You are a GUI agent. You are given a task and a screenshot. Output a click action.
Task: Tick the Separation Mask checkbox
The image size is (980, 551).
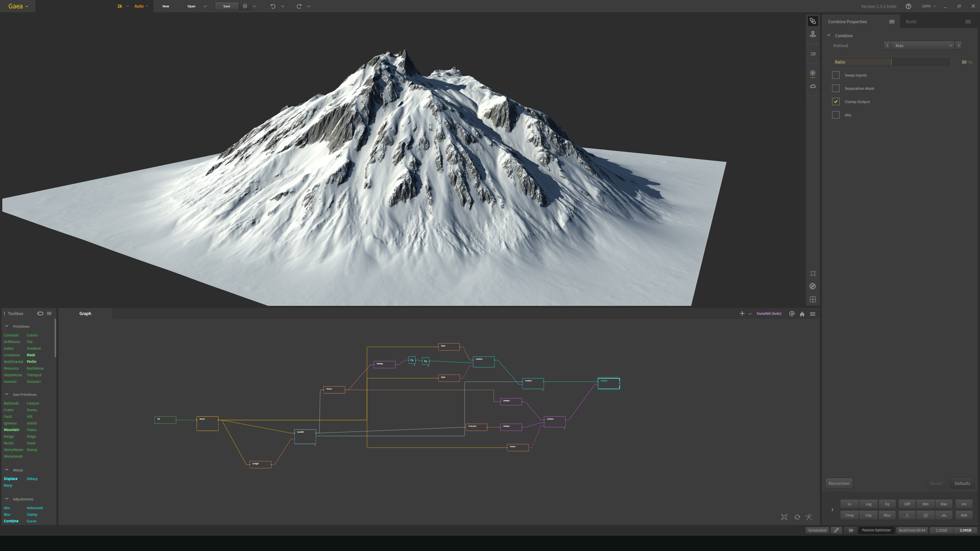(836, 88)
